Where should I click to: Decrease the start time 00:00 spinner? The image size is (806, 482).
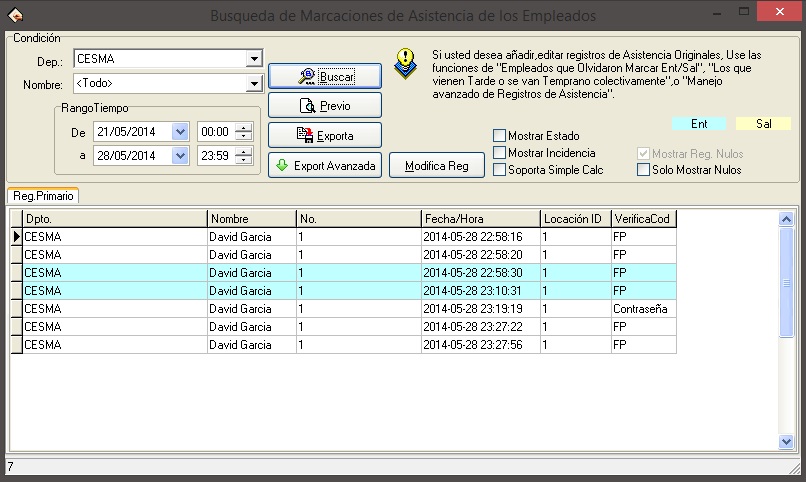(x=244, y=136)
